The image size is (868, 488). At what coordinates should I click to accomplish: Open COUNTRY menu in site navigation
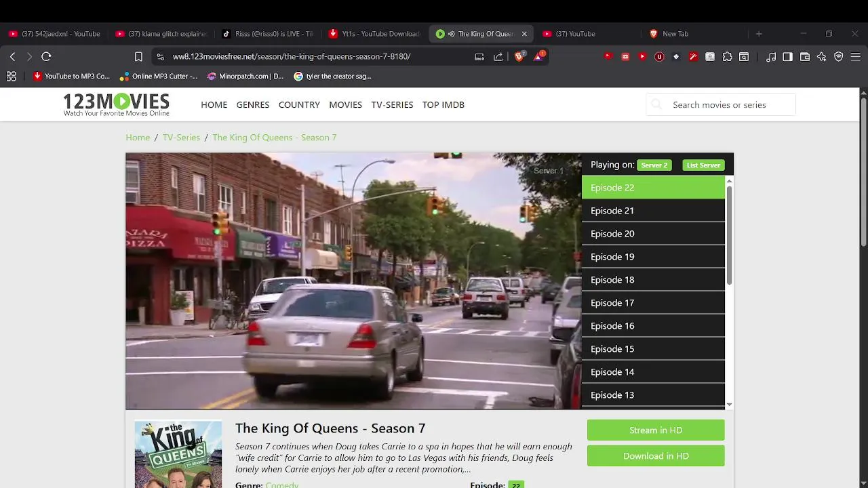click(299, 104)
